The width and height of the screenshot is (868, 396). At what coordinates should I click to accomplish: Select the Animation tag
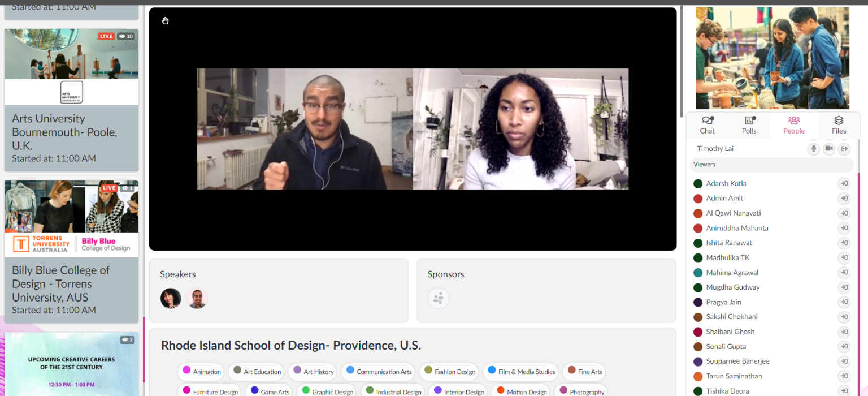tap(201, 372)
